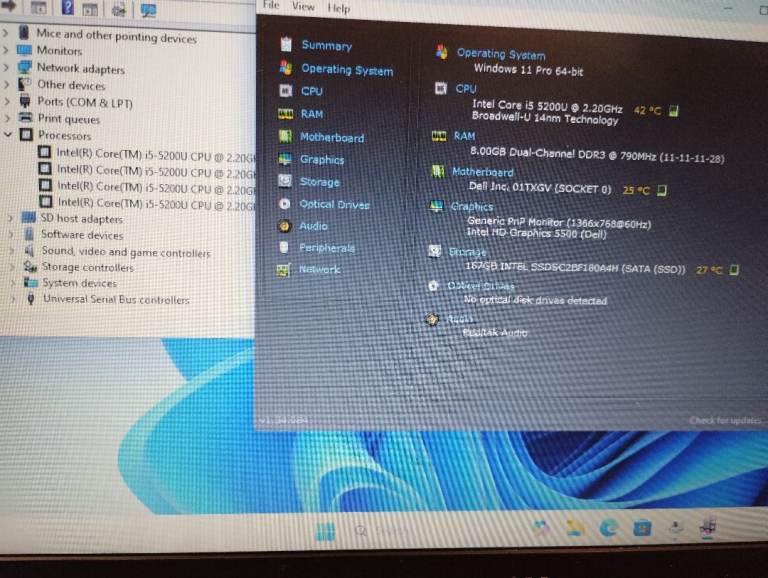Click the CPU temperature indicator icon
The width and height of the screenshot is (768, 578).
673,111
